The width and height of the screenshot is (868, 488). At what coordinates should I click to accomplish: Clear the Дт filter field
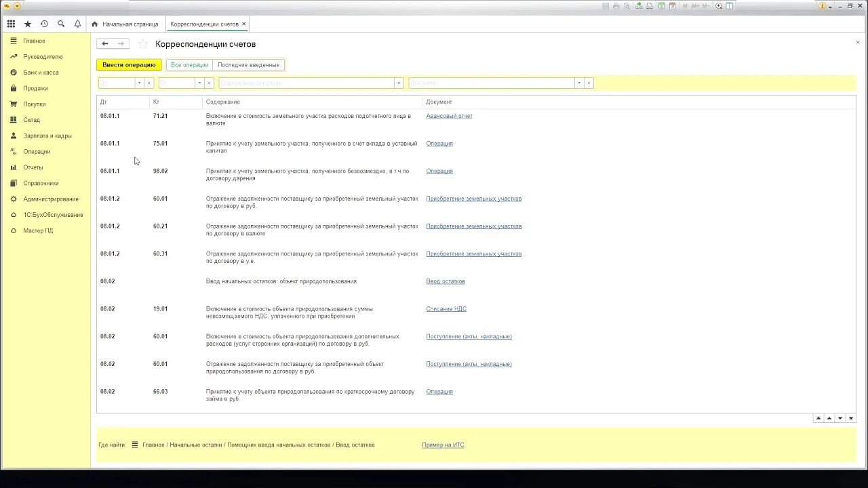coord(149,83)
